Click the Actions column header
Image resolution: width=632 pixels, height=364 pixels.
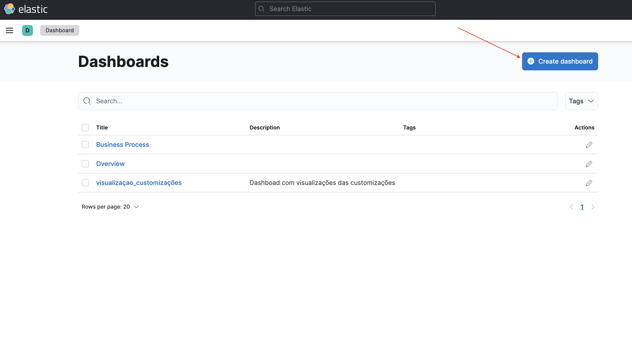click(584, 127)
